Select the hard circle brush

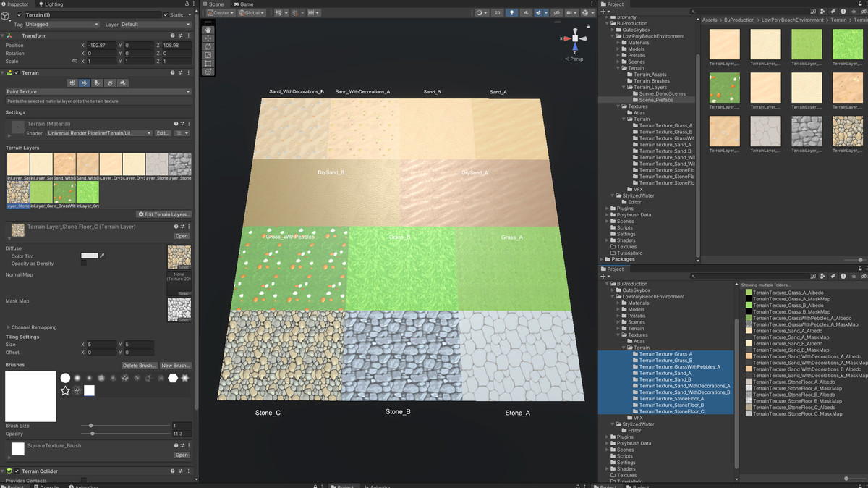65,378
